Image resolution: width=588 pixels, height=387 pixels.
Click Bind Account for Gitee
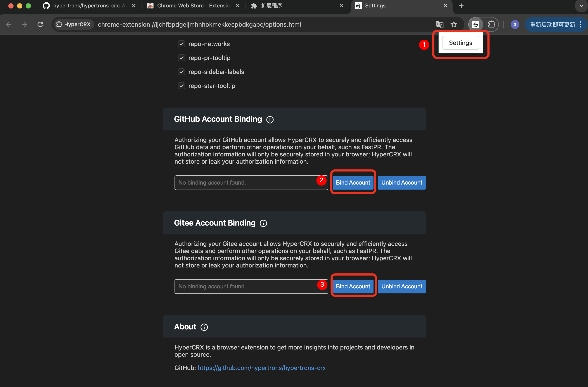353,287
